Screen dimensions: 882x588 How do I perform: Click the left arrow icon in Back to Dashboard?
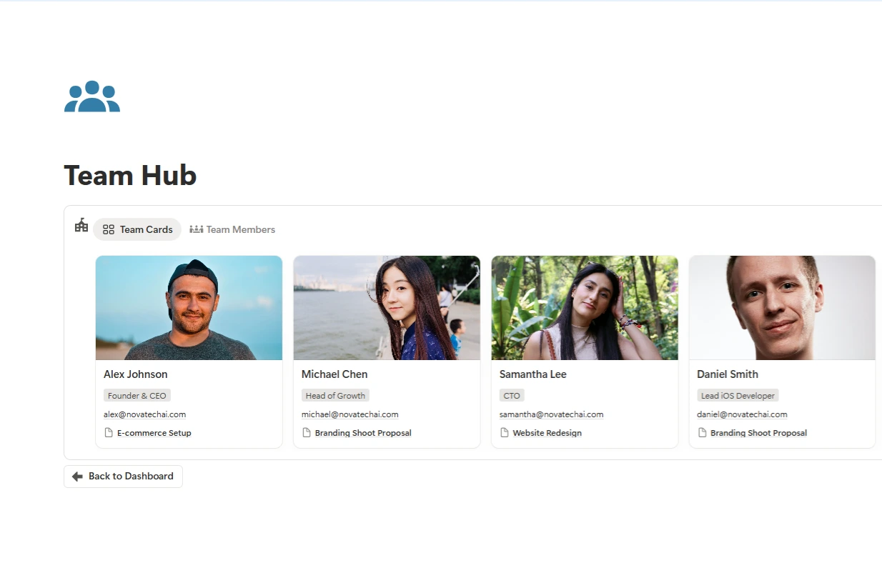click(x=77, y=477)
